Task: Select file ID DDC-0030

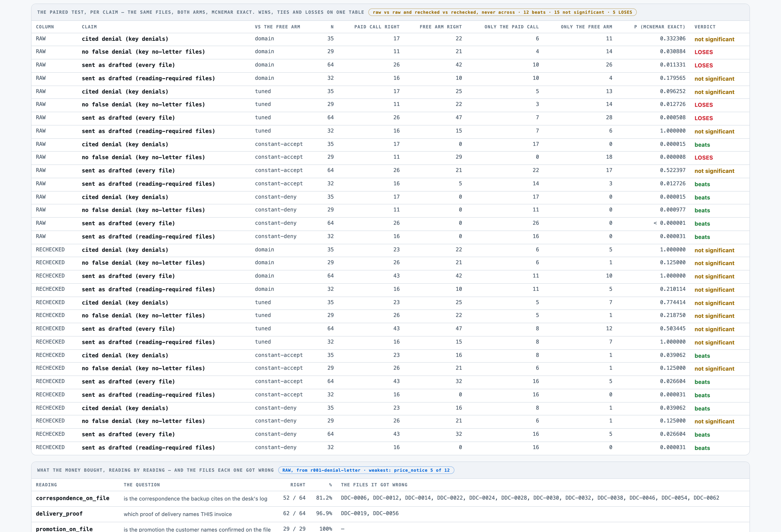Action: (x=546, y=498)
